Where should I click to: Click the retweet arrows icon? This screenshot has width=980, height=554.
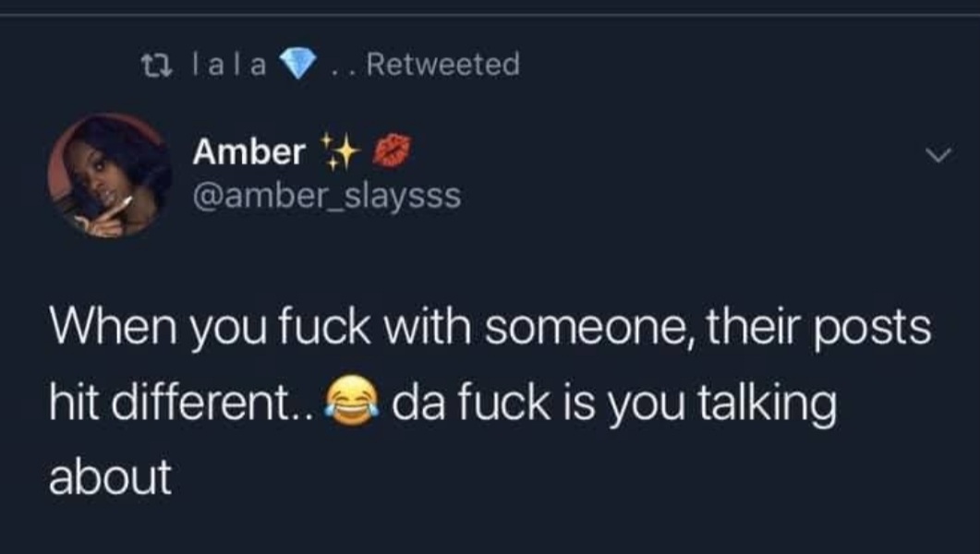(x=156, y=65)
